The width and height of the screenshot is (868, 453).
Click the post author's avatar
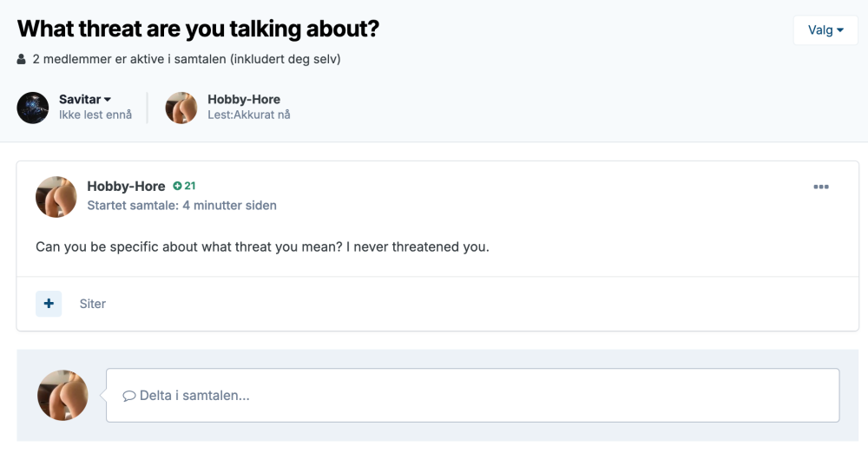56,197
